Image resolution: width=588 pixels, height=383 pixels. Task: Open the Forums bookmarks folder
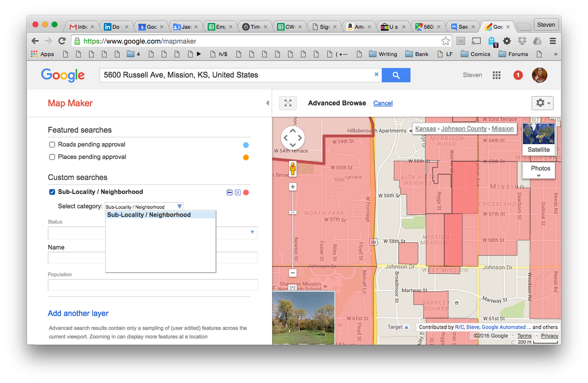513,54
